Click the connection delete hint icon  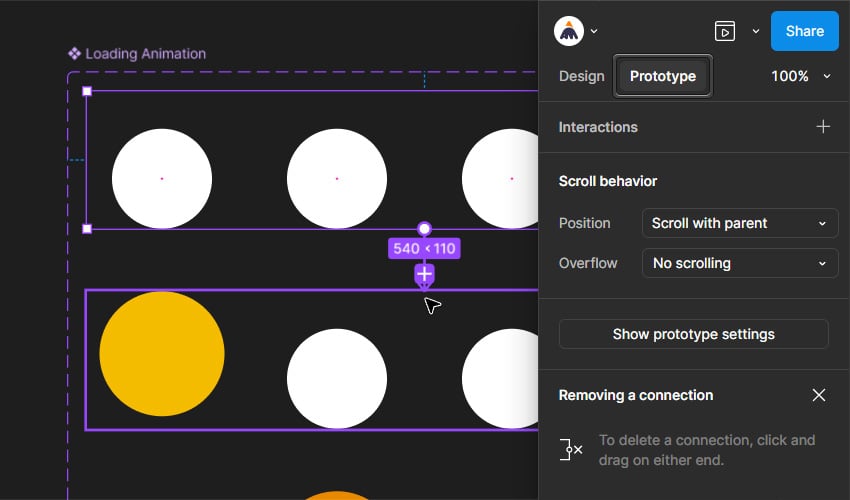[x=571, y=450]
